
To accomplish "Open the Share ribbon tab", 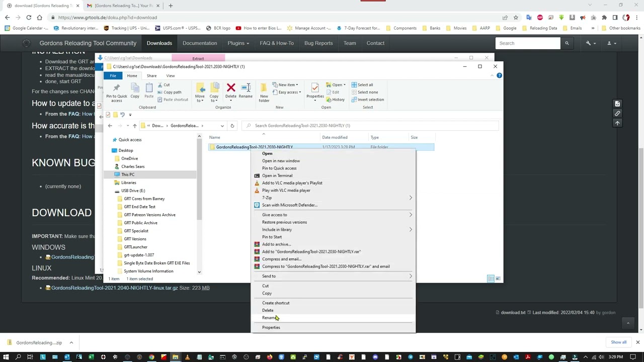I will (x=151, y=76).
